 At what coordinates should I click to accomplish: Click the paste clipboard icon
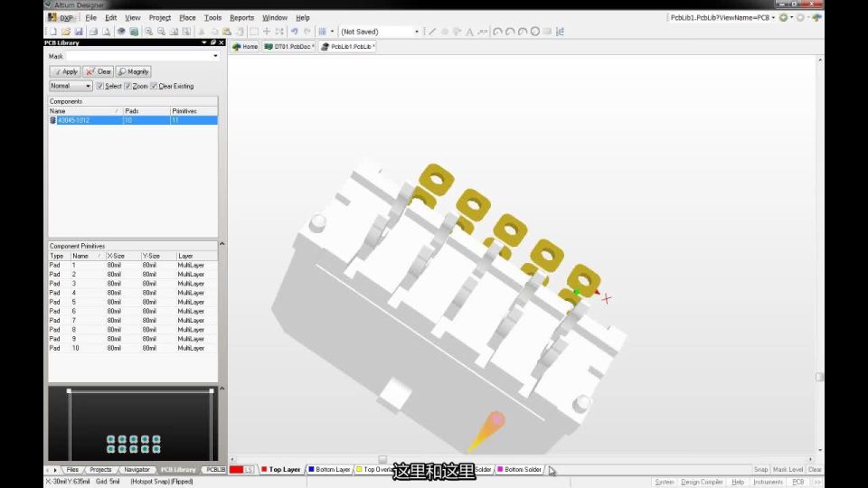[x=227, y=33]
